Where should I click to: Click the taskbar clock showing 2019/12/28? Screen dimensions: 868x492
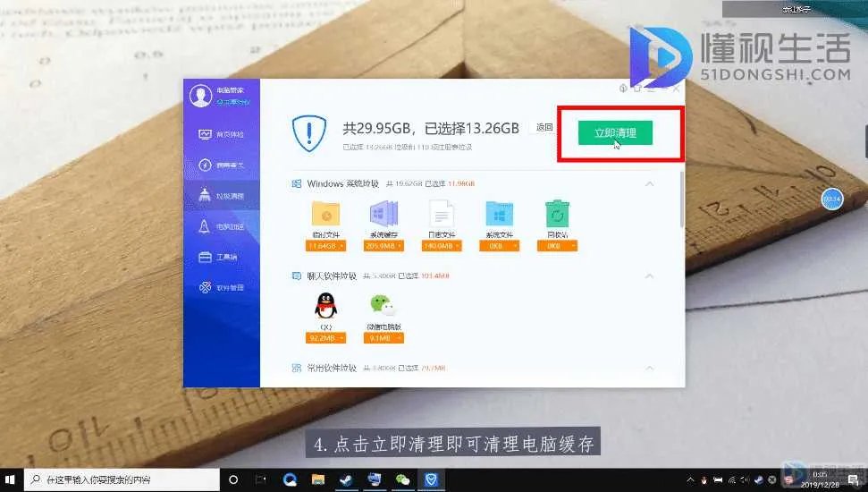tap(820, 479)
